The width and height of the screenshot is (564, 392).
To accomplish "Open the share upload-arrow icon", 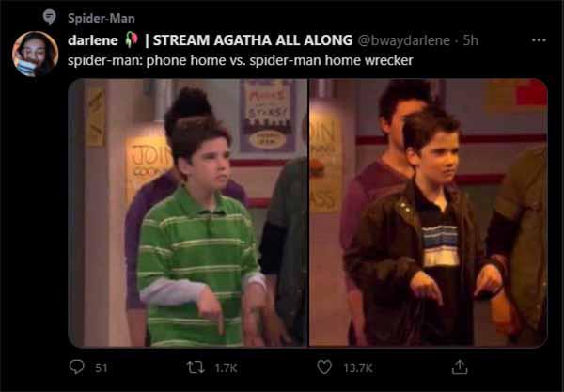I will click(x=460, y=368).
